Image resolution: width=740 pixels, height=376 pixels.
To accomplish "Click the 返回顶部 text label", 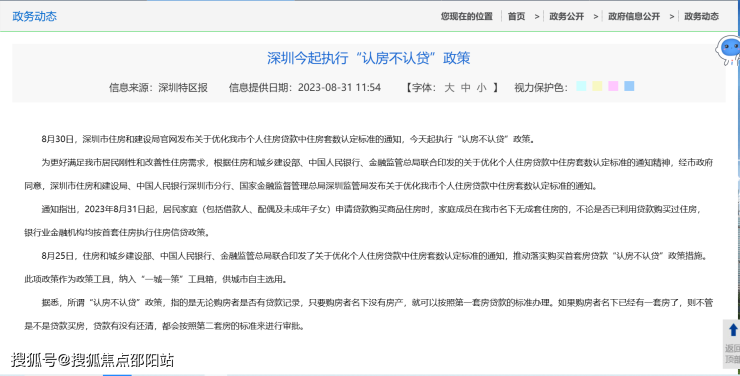I will point(732,354).
